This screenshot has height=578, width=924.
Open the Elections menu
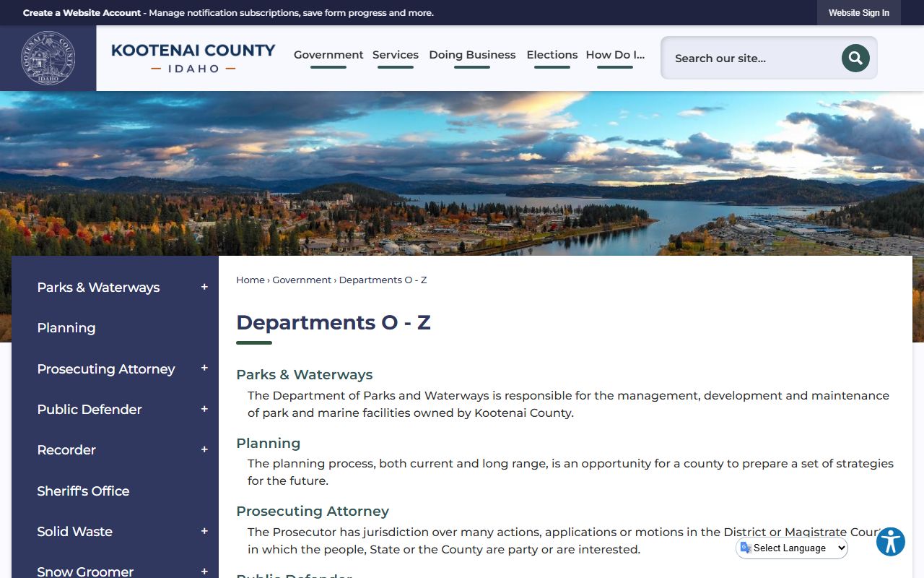[x=552, y=55]
